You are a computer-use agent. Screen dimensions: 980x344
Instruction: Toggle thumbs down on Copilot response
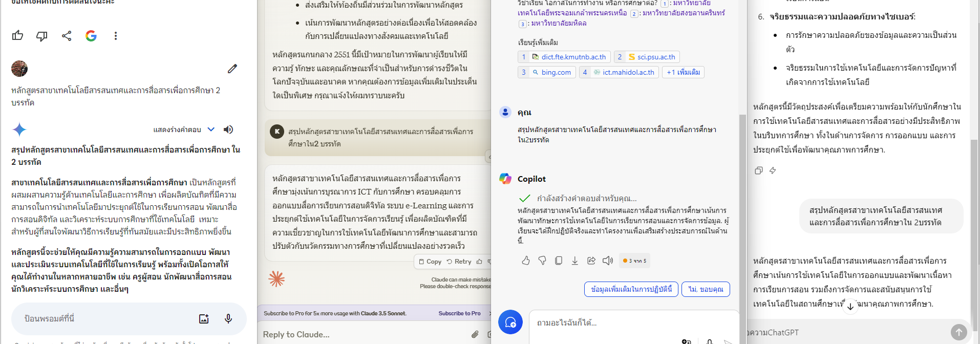542,261
